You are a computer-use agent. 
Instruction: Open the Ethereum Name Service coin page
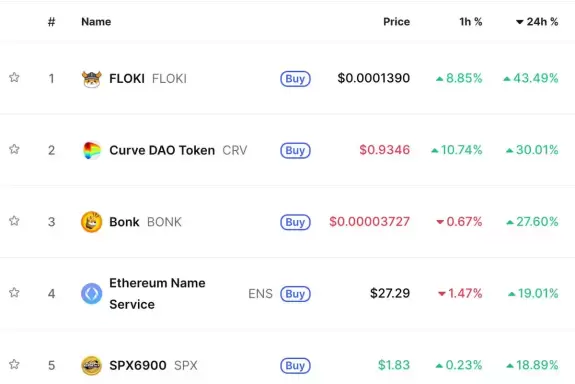tap(157, 293)
